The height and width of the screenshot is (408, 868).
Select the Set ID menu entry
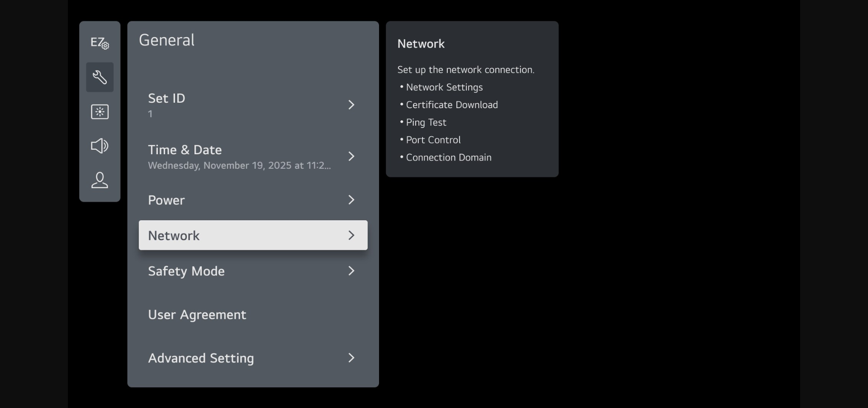[x=166, y=99]
